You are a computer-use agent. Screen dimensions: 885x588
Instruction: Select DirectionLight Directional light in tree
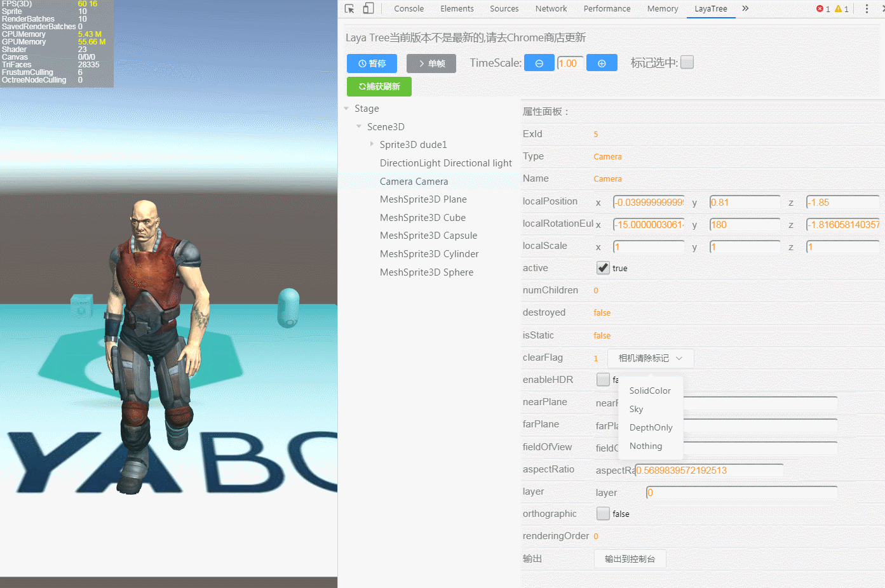pyautogui.click(x=446, y=163)
